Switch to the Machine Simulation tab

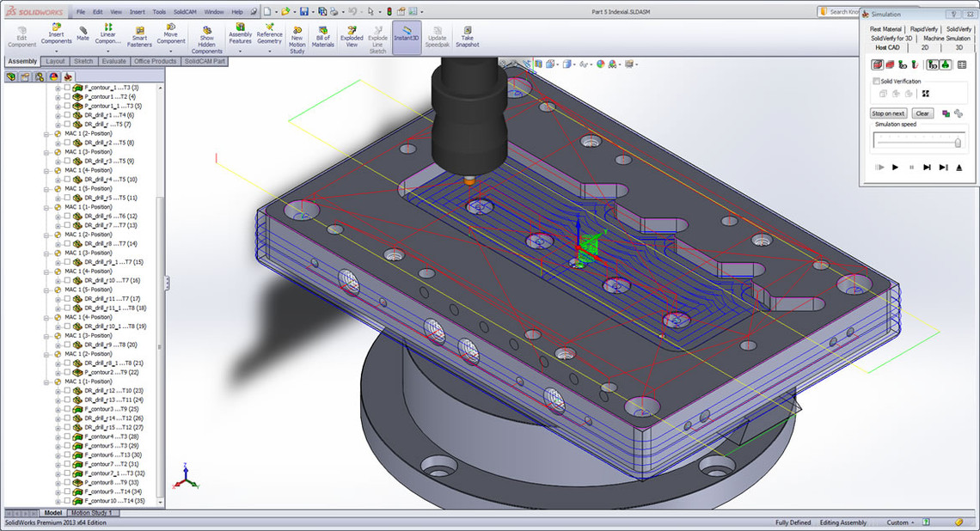coord(946,38)
